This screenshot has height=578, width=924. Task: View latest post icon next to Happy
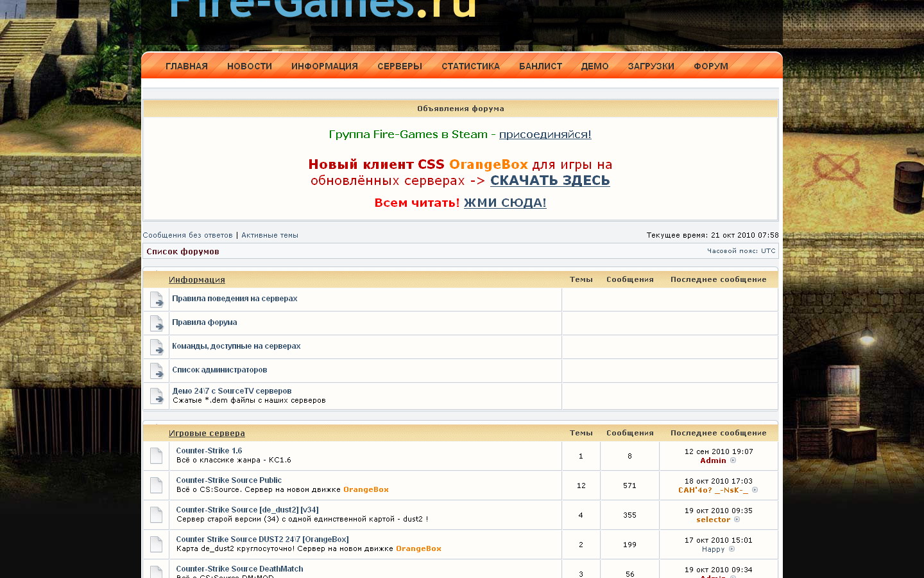pos(732,549)
